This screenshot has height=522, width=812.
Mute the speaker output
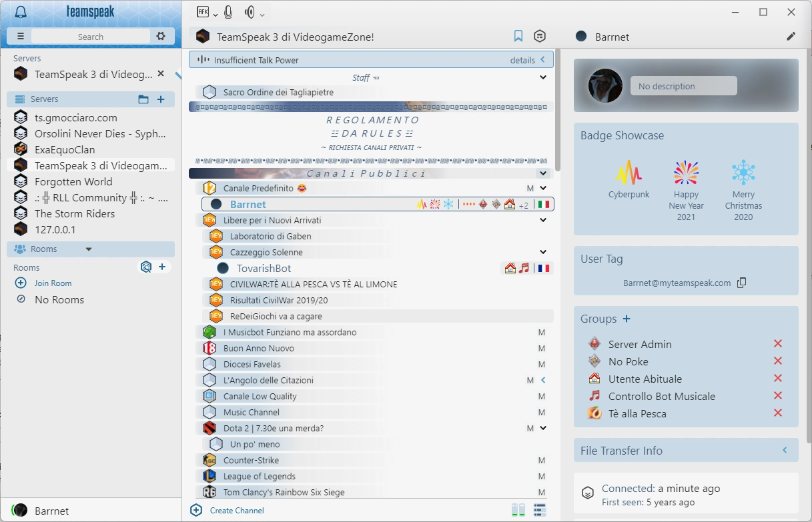tap(250, 12)
